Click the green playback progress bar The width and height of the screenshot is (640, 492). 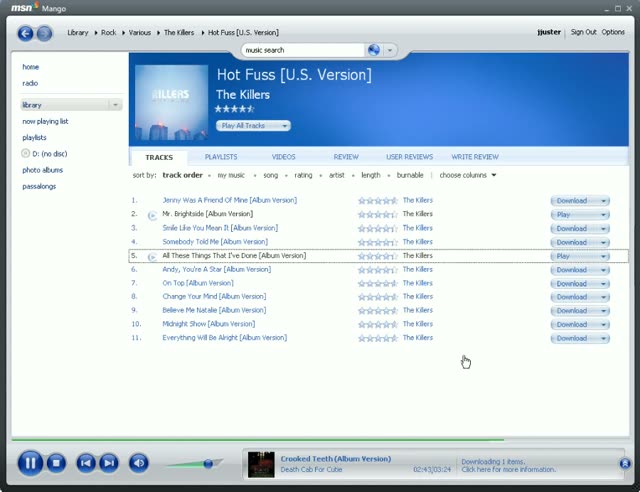(x=258, y=440)
